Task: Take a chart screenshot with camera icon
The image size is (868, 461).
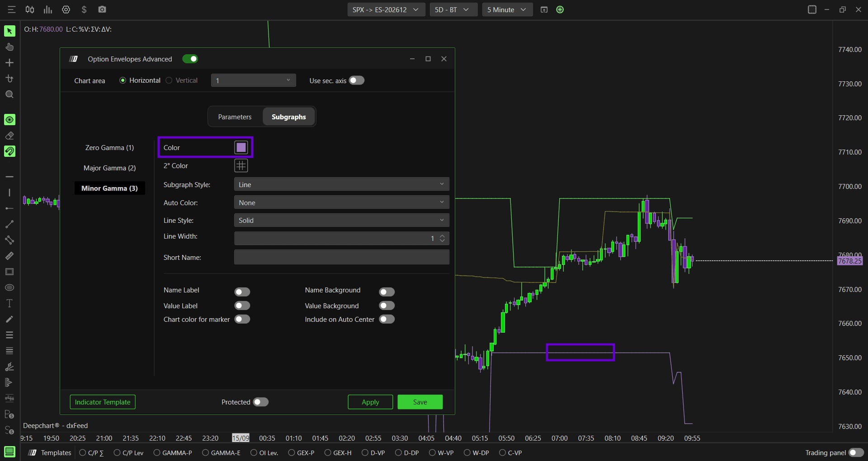Action: pos(102,9)
